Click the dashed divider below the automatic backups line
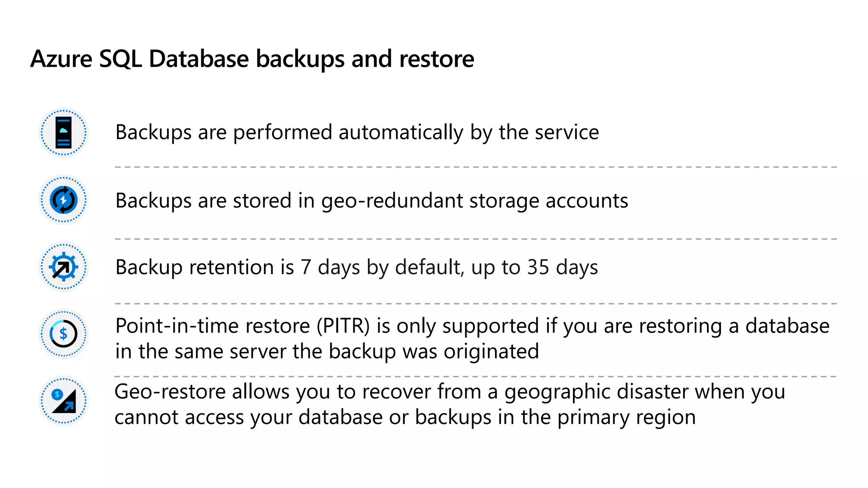The height and width of the screenshot is (488, 868). (x=476, y=167)
